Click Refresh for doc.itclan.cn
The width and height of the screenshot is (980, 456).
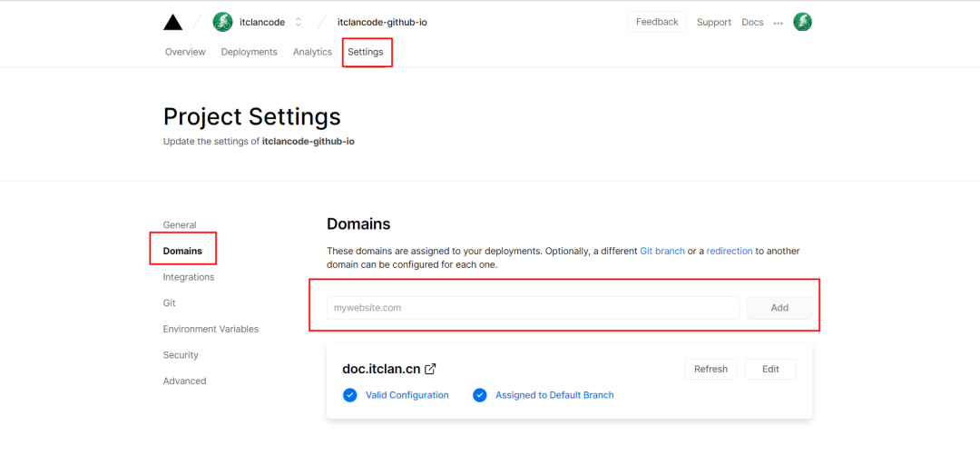(x=710, y=369)
